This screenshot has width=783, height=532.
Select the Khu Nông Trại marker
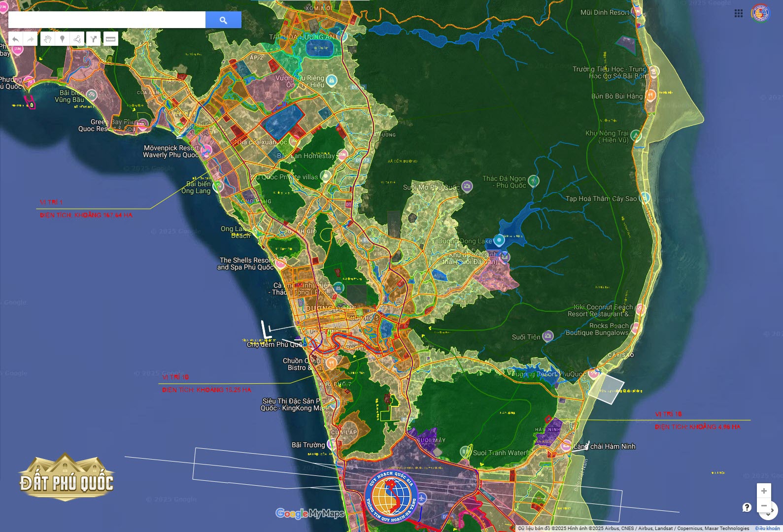636,135
